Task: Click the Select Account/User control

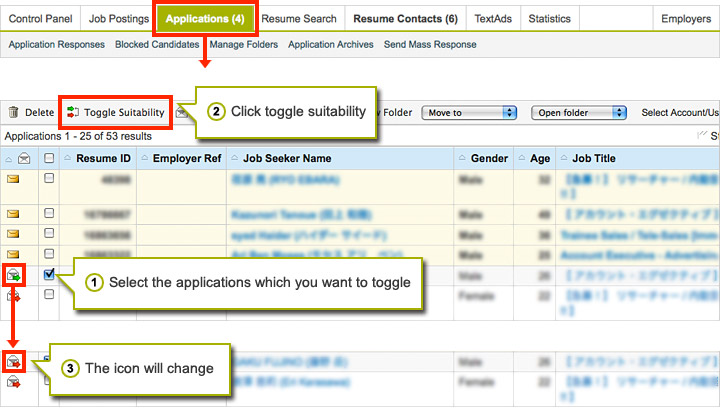Action: pyautogui.click(x=680, y=112)
